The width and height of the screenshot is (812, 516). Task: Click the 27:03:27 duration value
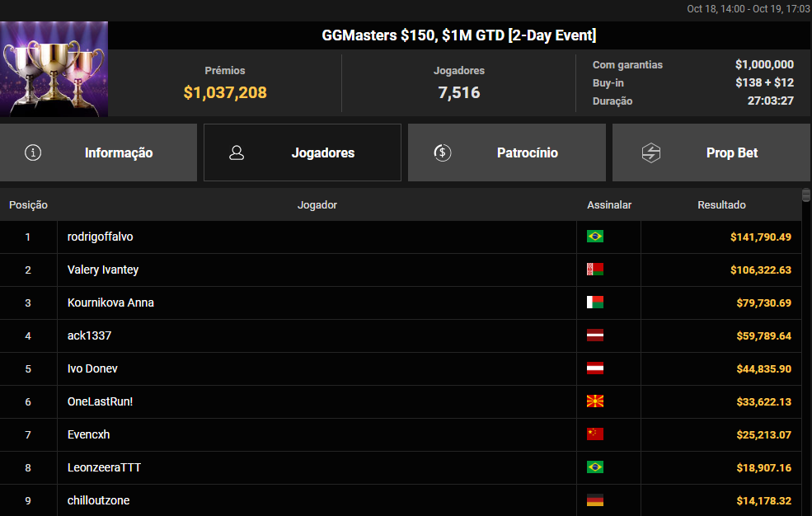tap(771, 101)
